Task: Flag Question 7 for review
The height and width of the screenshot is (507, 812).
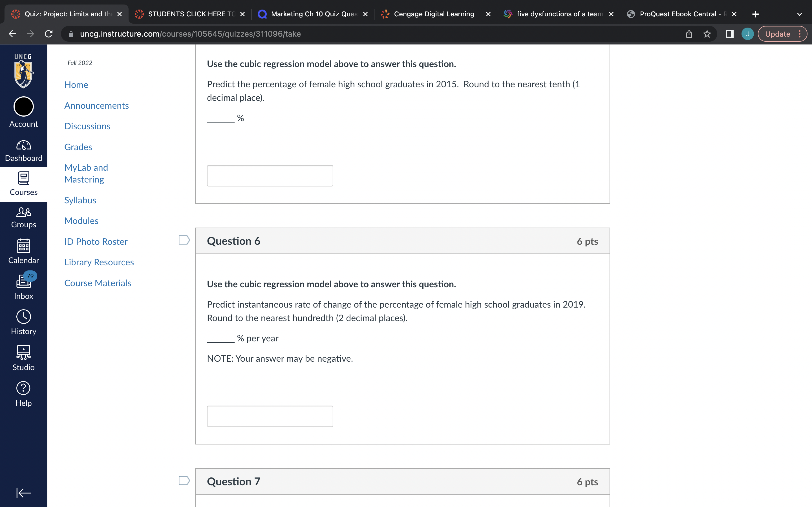Action: coord(184,481)
